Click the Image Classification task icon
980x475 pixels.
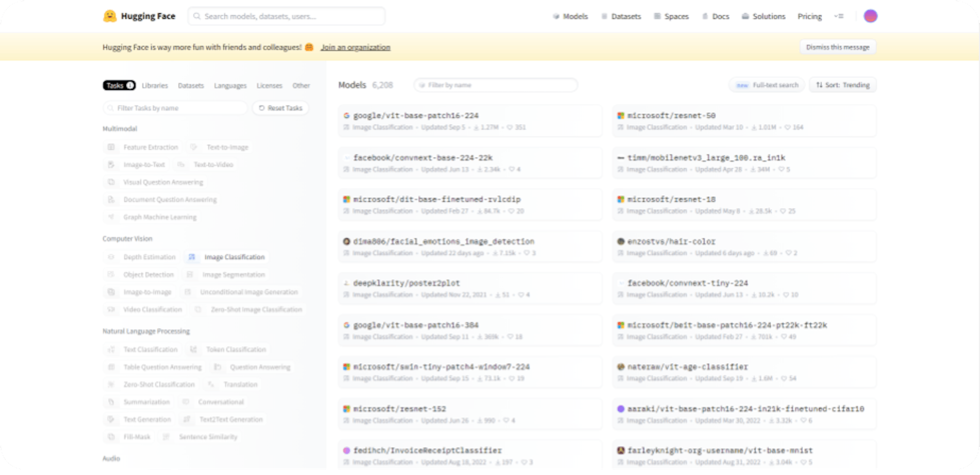point(192,257)
